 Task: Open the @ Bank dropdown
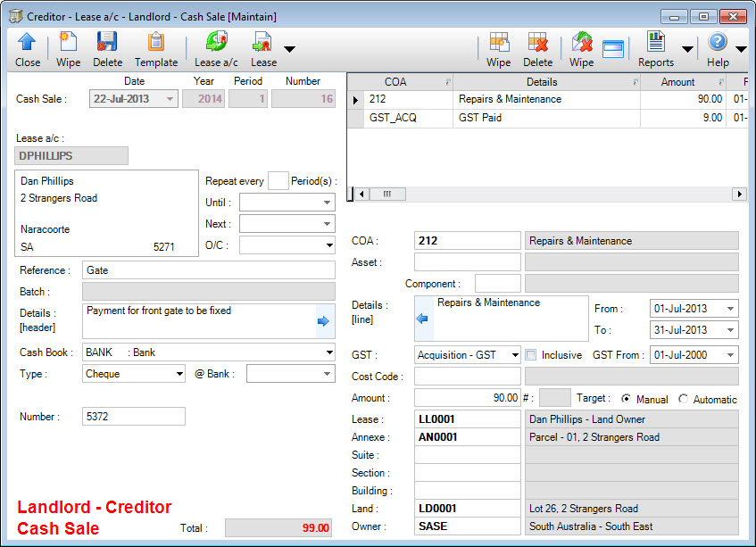click(327, 374)
